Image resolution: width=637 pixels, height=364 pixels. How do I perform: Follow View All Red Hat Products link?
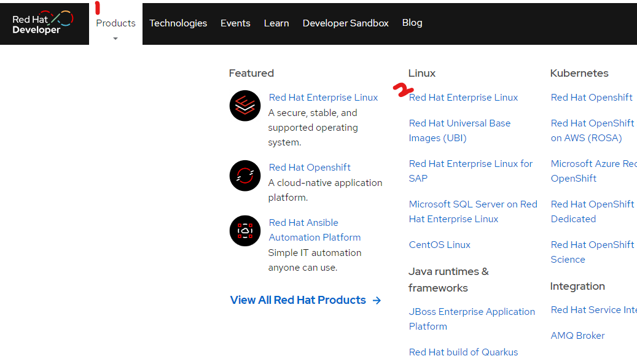coord(298,300)
